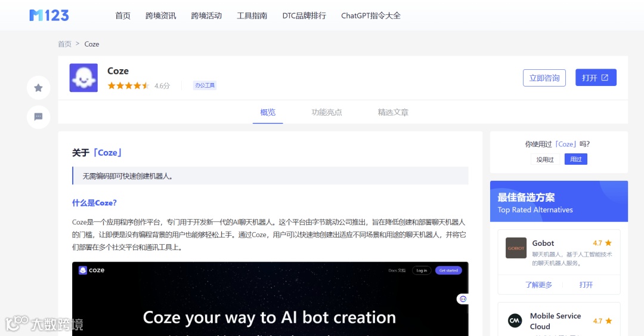644x336 pixels.
Task: Click the Gobot card title
Action: (x=543, y=243)
